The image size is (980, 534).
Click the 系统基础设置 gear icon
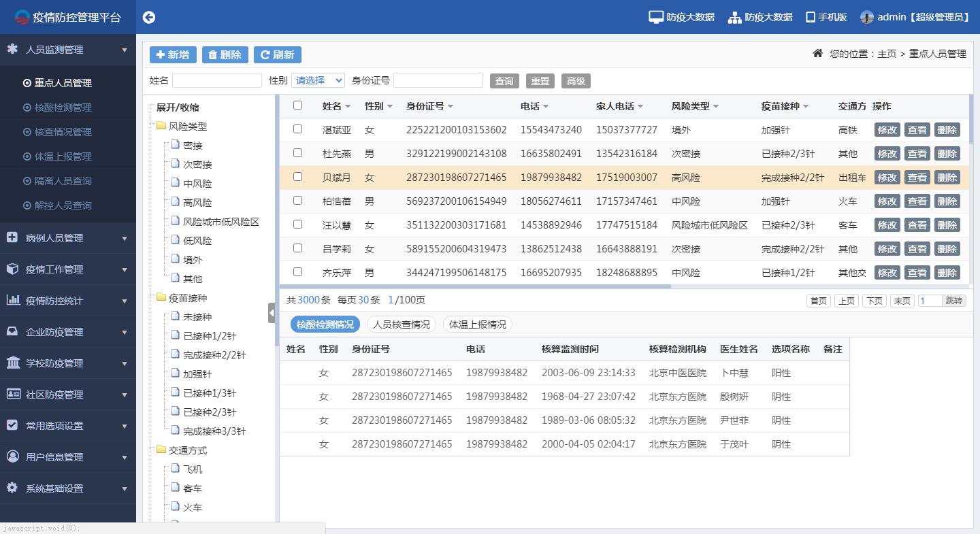coord(12,488)
